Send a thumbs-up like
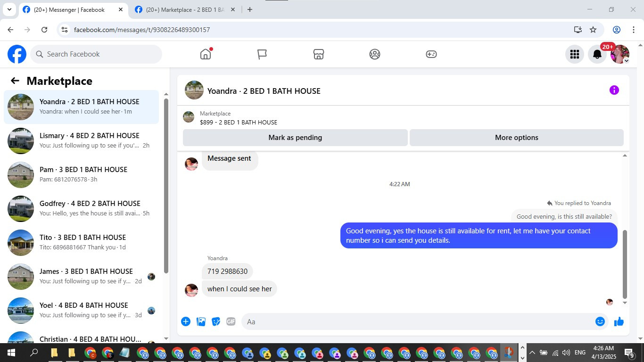The image size is (644, 362). coord(619,321)
